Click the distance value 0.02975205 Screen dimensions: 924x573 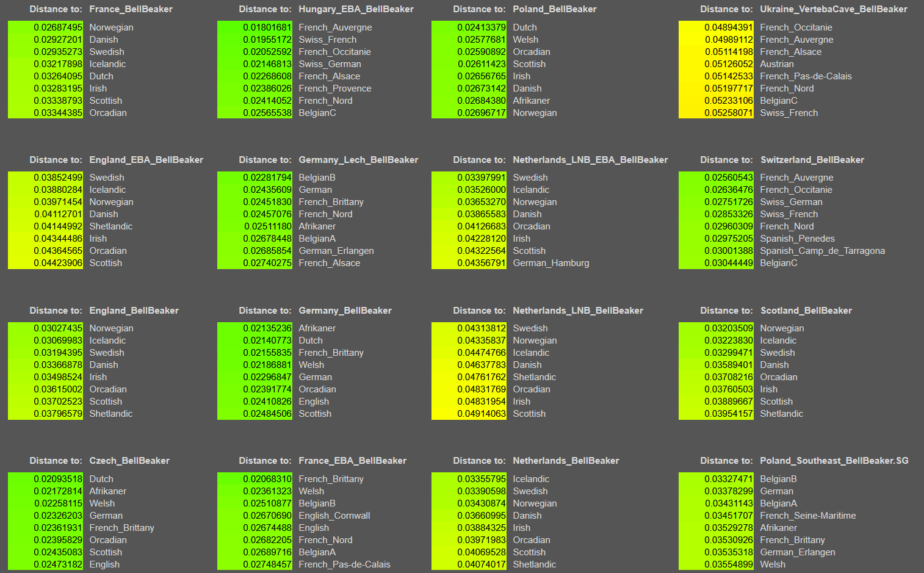coord(729,239)
